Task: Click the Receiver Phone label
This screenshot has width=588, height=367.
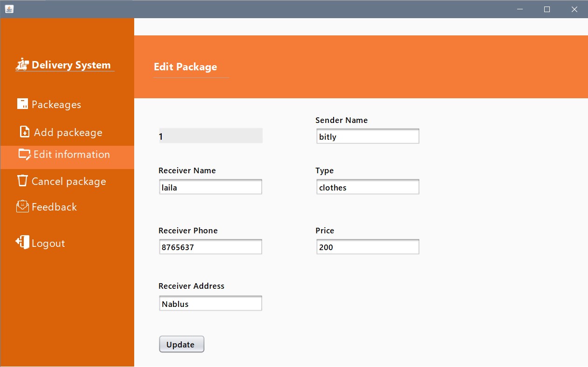Action: tap(188, 231)
